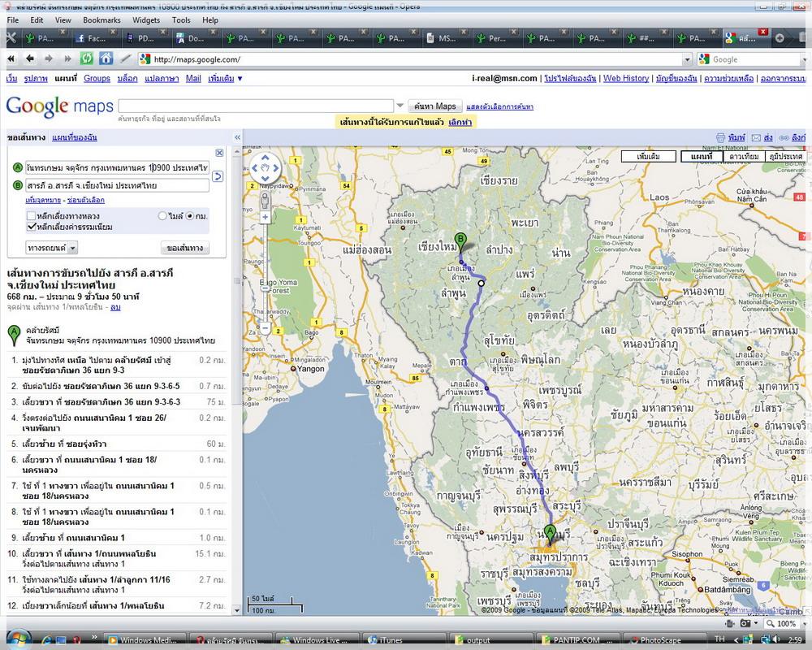Screen dimensions: 812x650
Task: Open the เพิ่มเติม dropdown in Google nav
Action: [225, 78]
